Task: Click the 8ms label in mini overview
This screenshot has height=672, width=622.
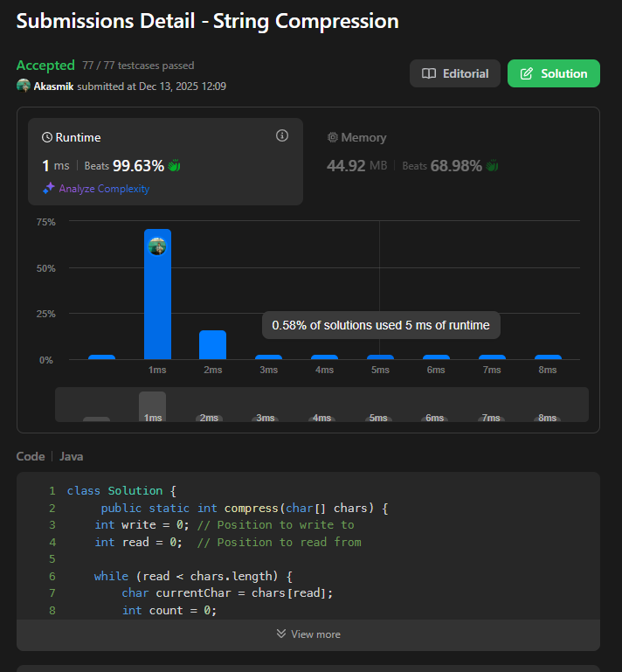Action: [547, 418]
